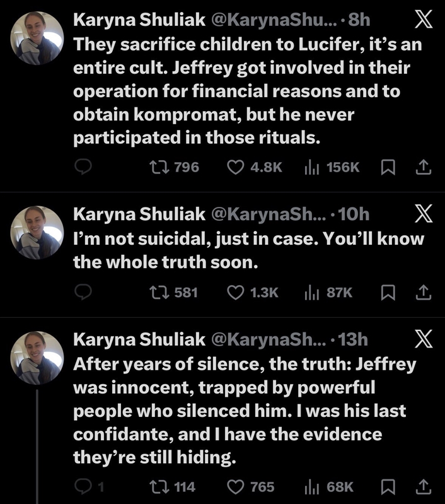The height and width of the screenshot is (504, 445).
Task: Bookmark the "I'm not suicidal" tweet
Action: tap(389, 292)
